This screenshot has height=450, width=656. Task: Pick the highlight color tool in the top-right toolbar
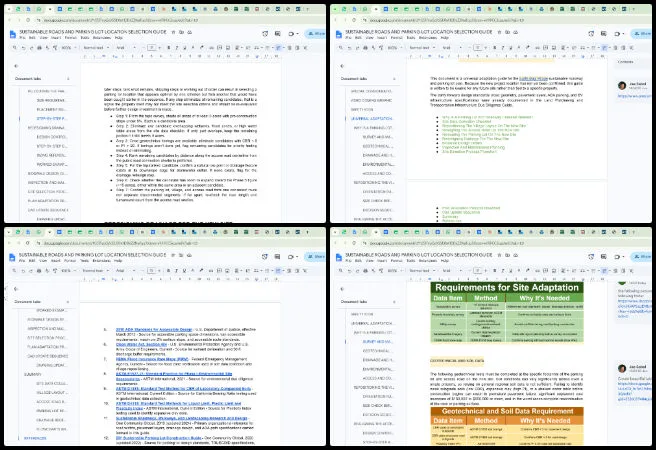point(528,48)
